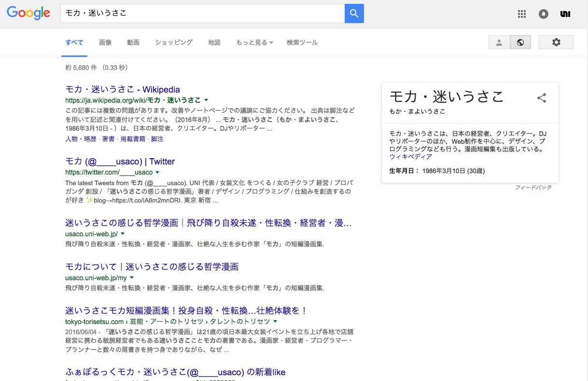Switch to the 地図 tab

214,42
